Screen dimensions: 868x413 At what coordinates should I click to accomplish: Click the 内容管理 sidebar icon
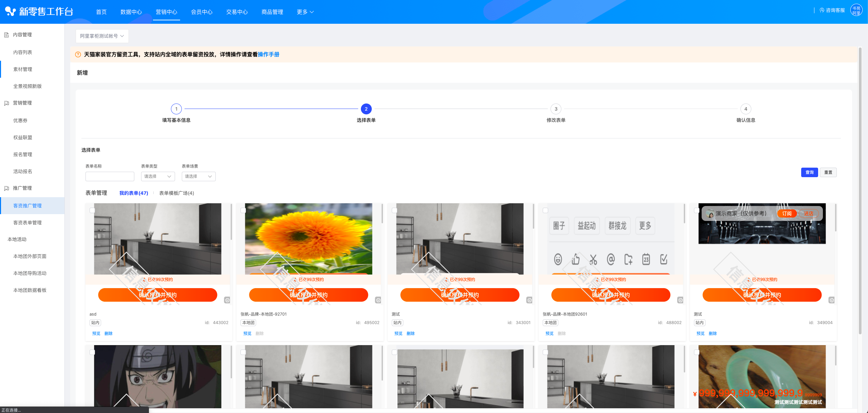(6, 35)
